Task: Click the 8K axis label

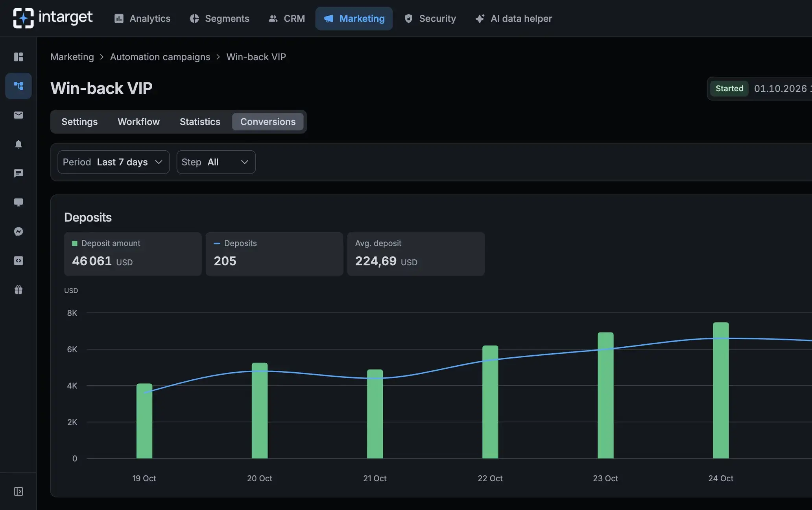Action: pos(72,313)
